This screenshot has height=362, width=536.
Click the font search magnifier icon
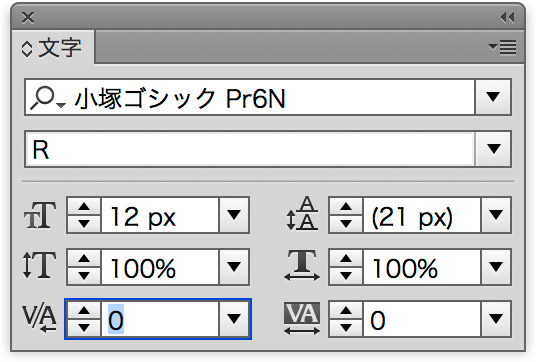point(48,98)
